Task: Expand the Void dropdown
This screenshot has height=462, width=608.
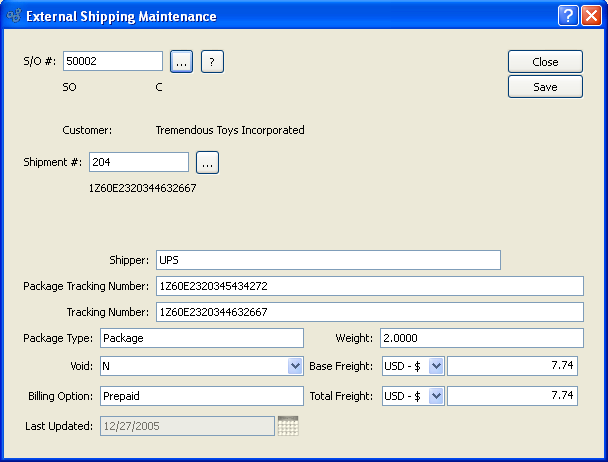Action: pos(295,366)
